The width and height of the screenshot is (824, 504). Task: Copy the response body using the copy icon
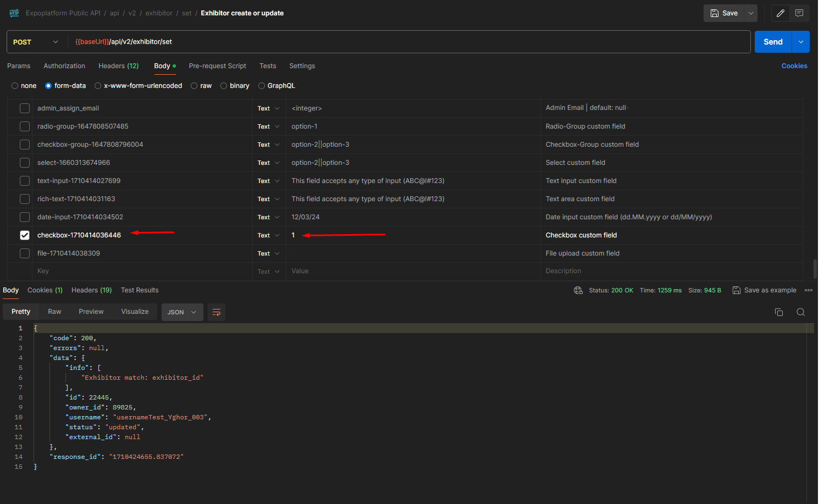tap(778, 312)
